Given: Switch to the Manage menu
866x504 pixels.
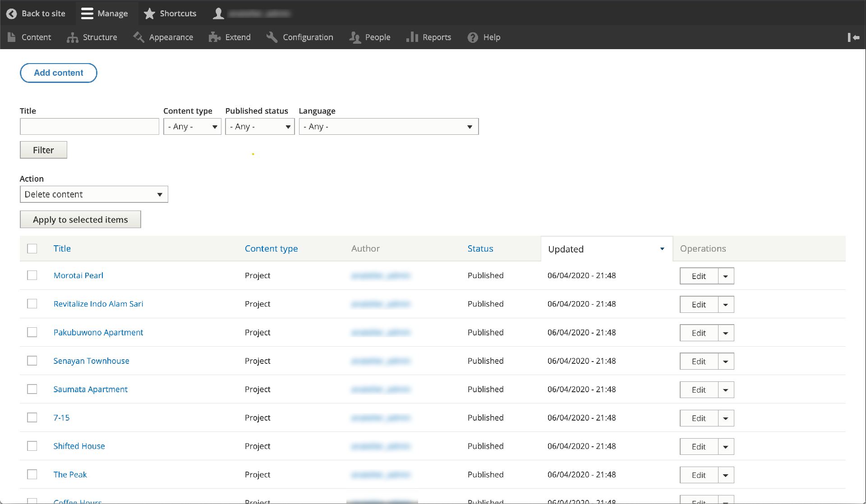Looking at the screenshot, I should tap(104, 14).
